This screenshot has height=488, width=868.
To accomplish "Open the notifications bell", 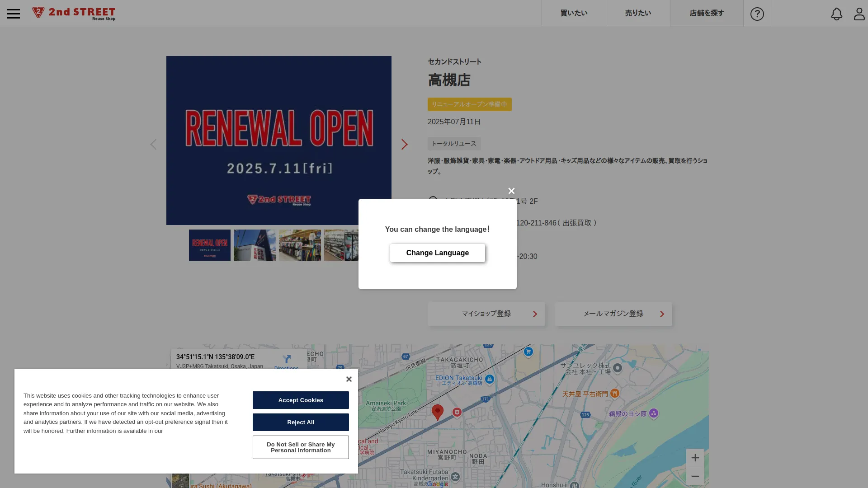I will (837, 14).
